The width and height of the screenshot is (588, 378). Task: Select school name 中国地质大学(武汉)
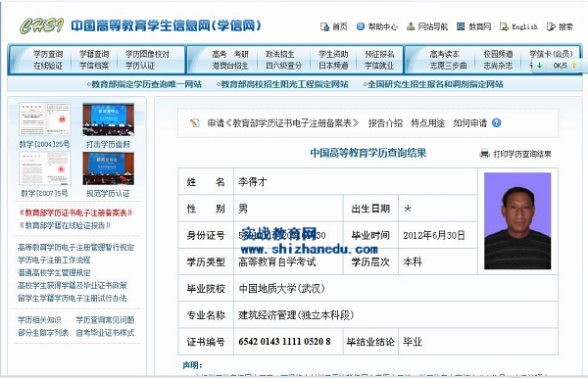tap(281, 289)
